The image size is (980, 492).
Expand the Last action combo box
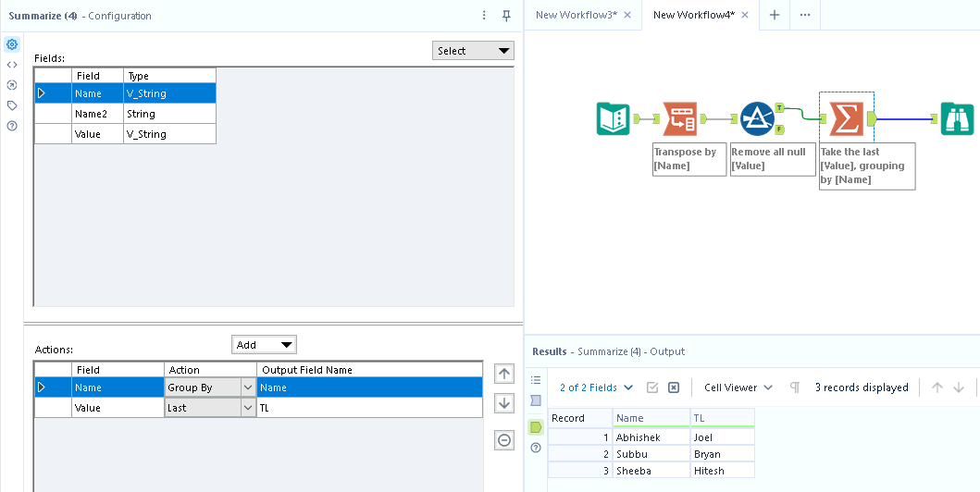[247, 408]
